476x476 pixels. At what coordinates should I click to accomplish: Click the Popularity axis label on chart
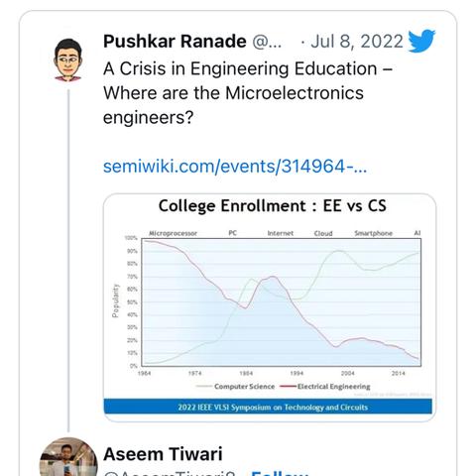point(115,300)
